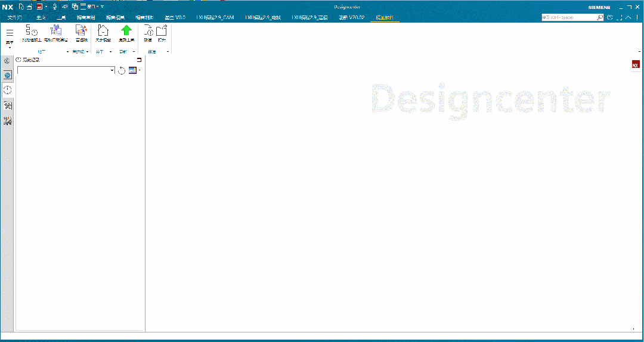
Task: Click the switch-window icon in title bar
Action: [x=75, y=7]
